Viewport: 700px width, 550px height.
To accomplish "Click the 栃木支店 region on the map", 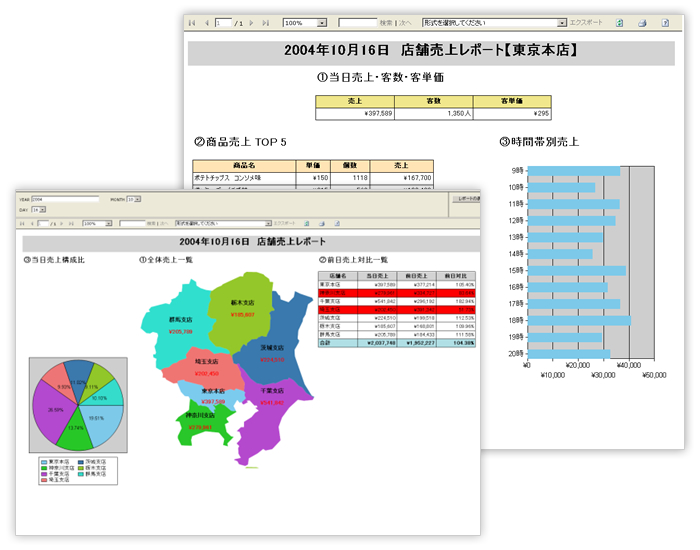I will 241,300.
